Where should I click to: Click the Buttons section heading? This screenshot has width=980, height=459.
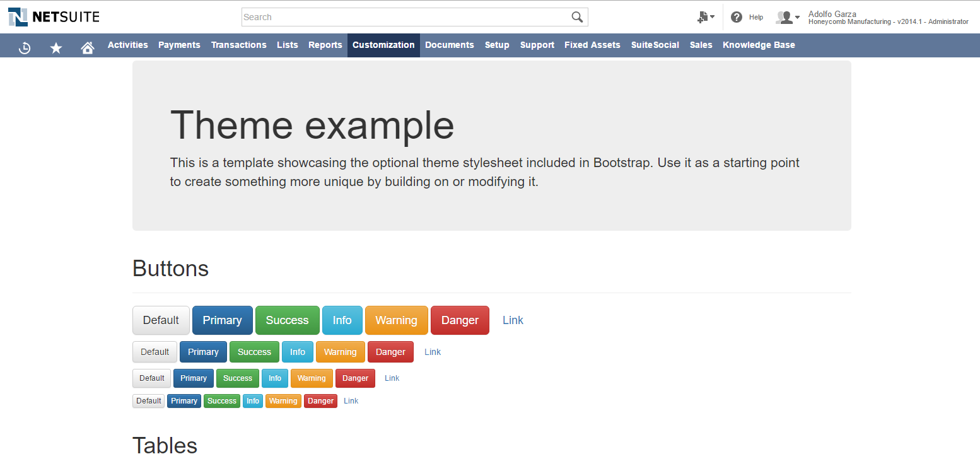170,269
